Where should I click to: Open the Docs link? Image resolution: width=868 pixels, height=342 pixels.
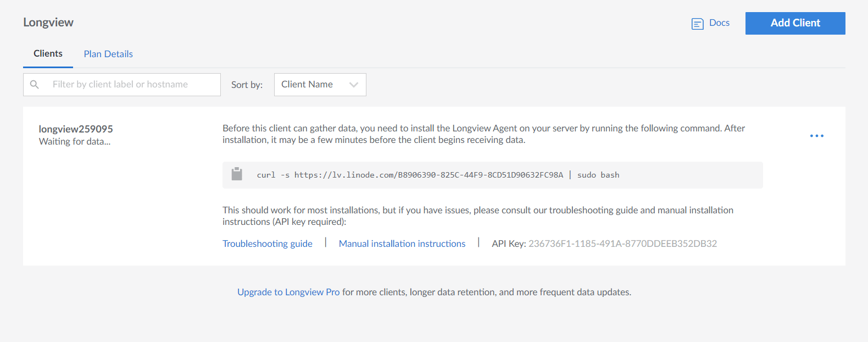coord(719,23)
